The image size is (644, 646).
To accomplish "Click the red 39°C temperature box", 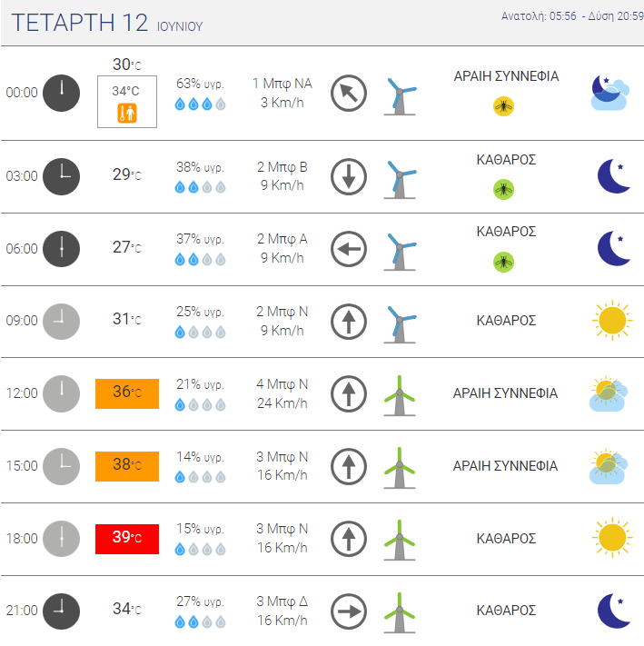I will [x=127, y=539].
